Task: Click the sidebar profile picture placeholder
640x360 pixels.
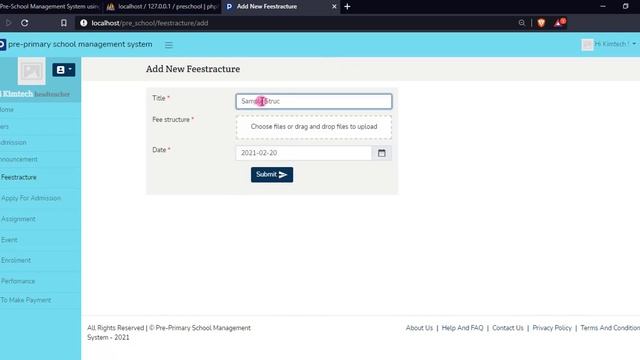Action: click(31, 71)
